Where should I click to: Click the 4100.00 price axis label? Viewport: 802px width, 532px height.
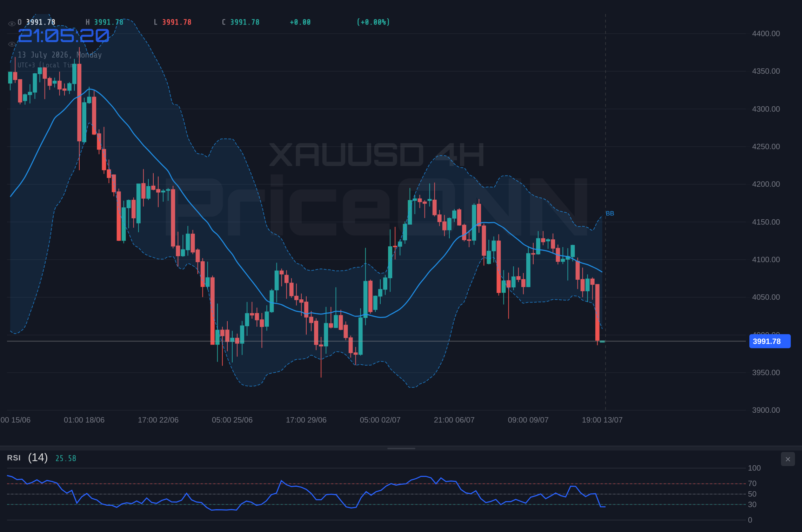766,260
